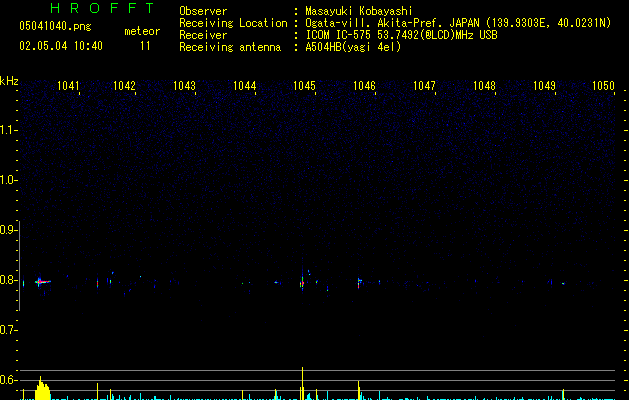Click the meteor label
The width and height of the screenshot is (629, 400).
pyautogui.click(x=142, y=31)
